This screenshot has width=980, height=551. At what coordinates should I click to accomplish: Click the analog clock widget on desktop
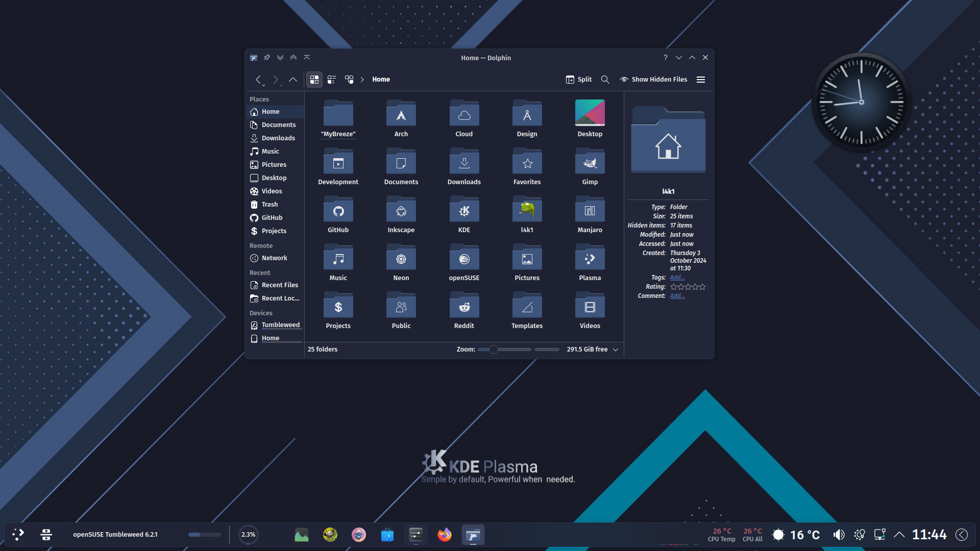[861, 103]
